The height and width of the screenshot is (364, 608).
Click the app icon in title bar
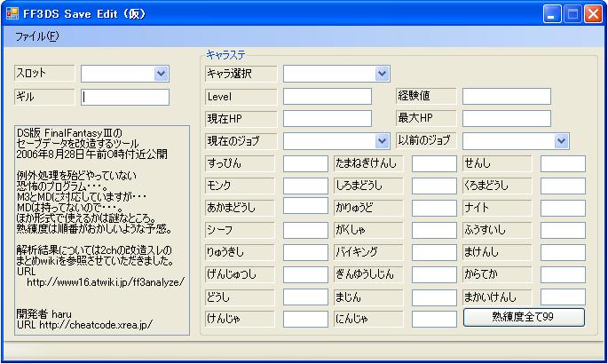click(x=12, y=14)
